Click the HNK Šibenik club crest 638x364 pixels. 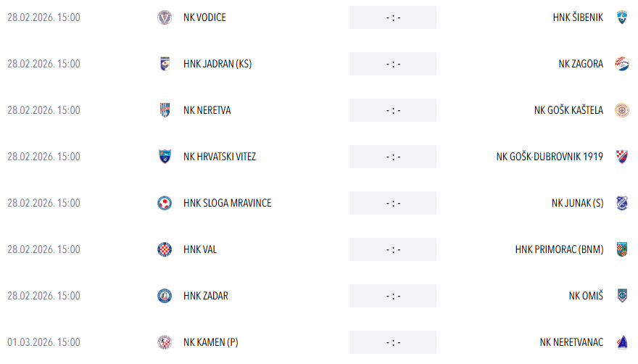point(621,17)
